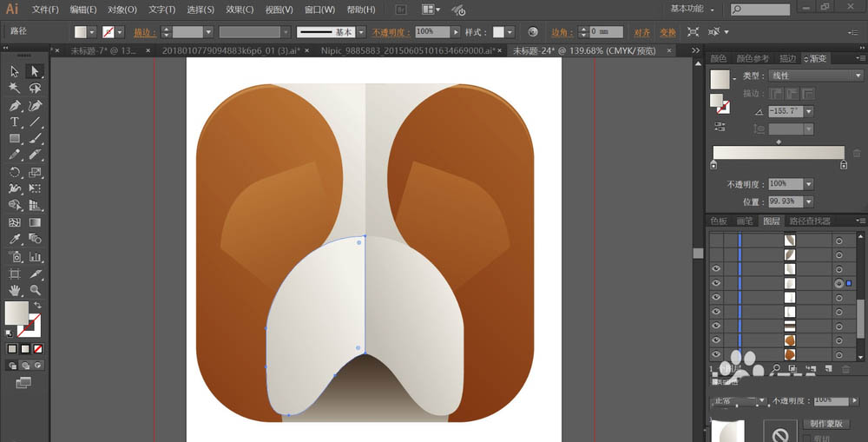This screenshot has width=868, height=442.
Task: Select the Magic Wand tool
Action: 15,88
